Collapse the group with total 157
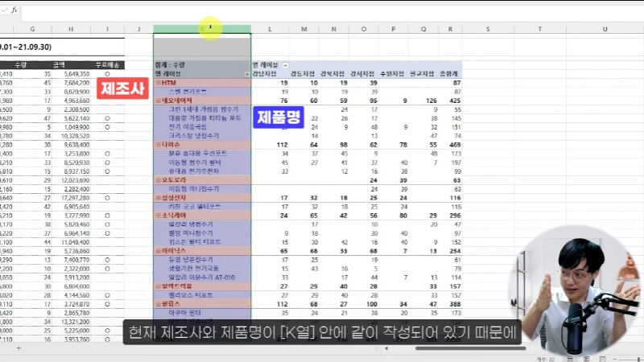Screen dimensions: 644x362 pos(158,286)
